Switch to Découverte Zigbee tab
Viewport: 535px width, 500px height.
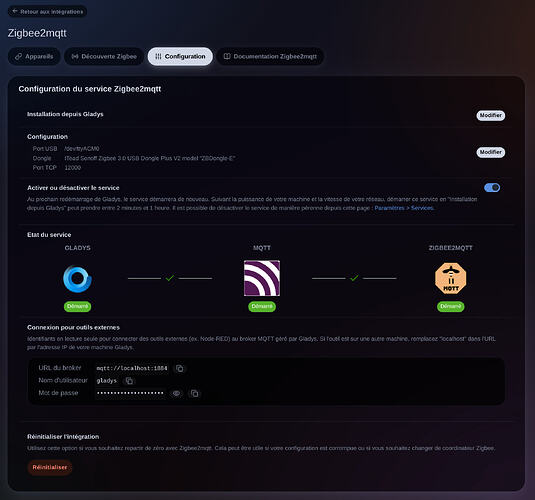point(104,56)
